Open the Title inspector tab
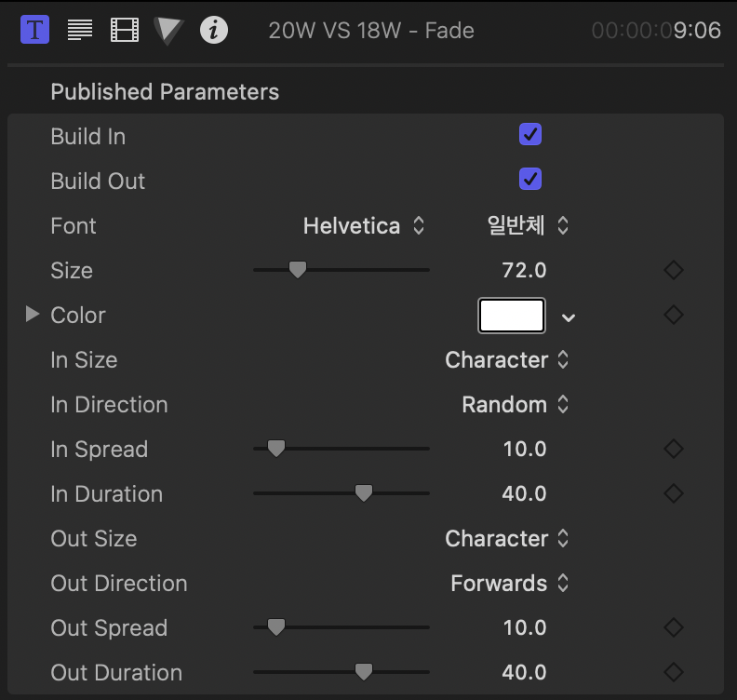The width and height of the screenshot is (737, 700). click(x=35, y=30)
